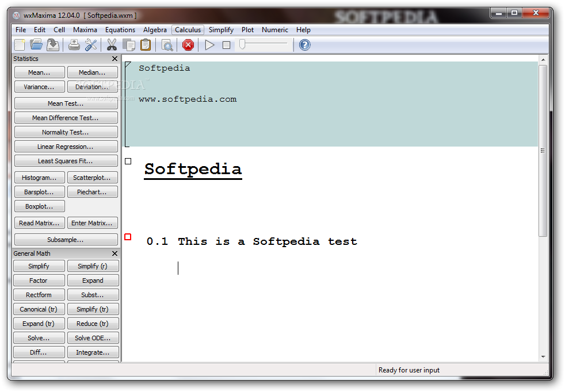Image resolution: width=565 pixels, height=392 pixels.
Task: Click the Reduce (tr) button
Action: [93, 324]
